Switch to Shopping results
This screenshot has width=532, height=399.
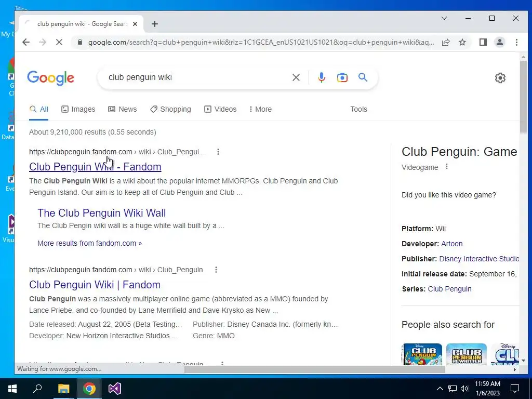click(x=170, y=109)
